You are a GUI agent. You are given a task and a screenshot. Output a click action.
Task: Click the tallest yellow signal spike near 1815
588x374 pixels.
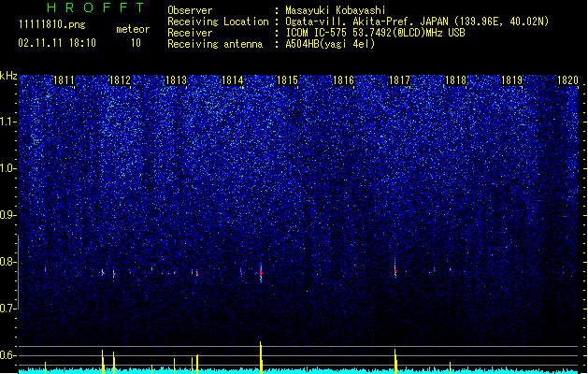[x=261, y=356]
